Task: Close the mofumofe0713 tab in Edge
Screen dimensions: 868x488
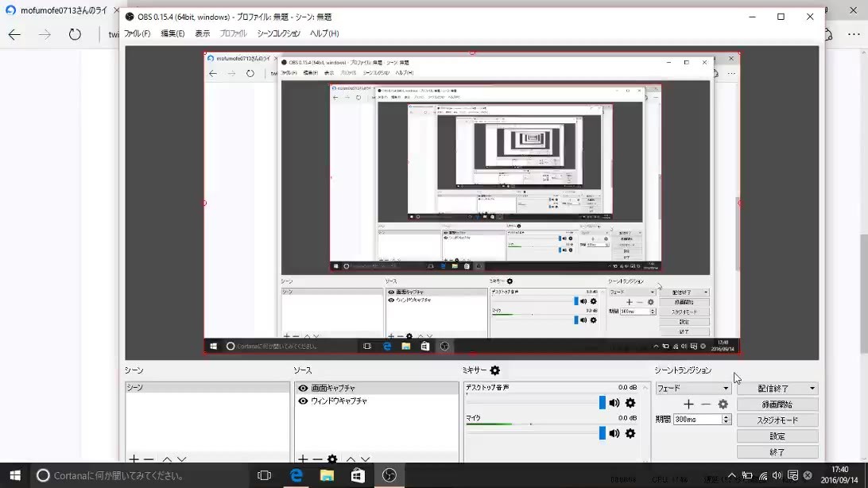Action: (x=116, y=10)
